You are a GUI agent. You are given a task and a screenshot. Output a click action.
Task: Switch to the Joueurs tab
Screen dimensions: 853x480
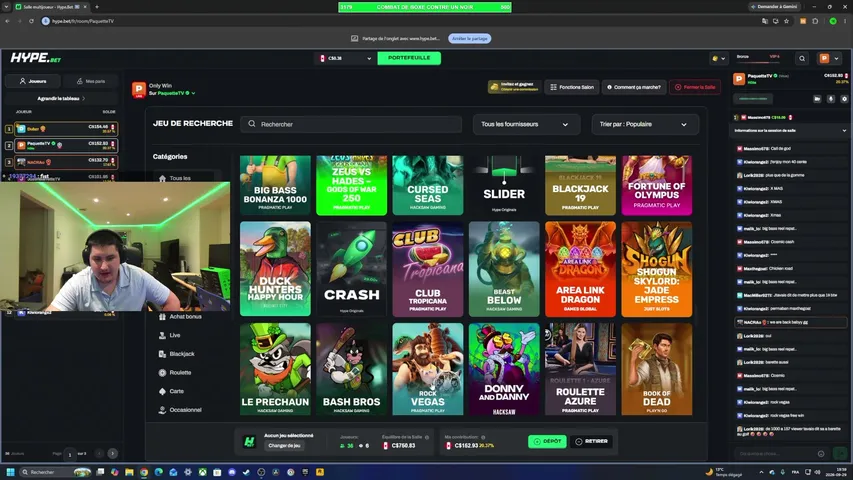coord(33,81)
